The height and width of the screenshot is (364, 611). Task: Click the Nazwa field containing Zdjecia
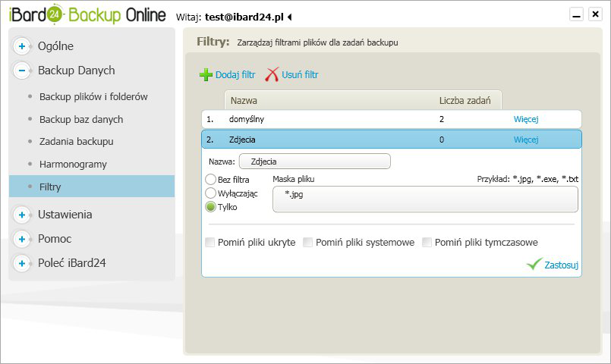[x=314, y=162]
